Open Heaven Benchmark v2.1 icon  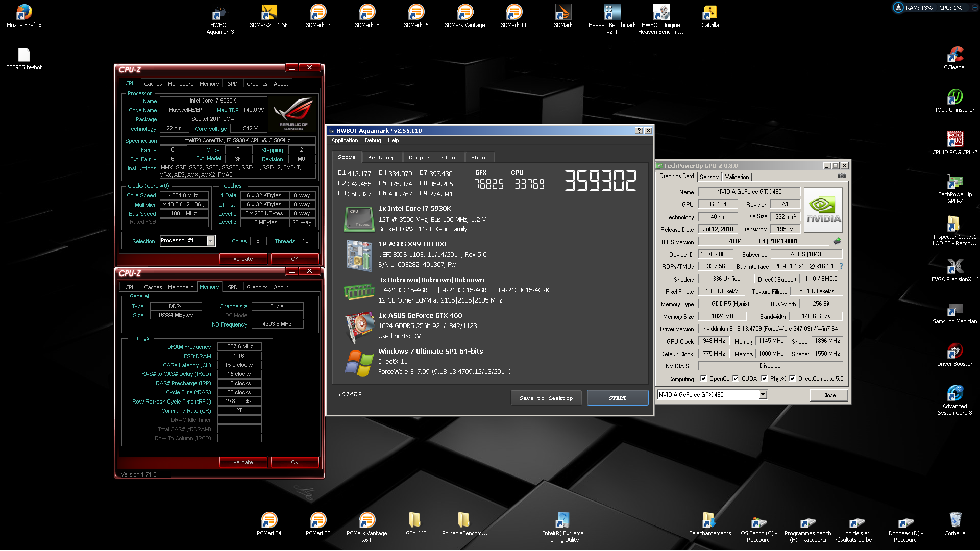point(612,19)
